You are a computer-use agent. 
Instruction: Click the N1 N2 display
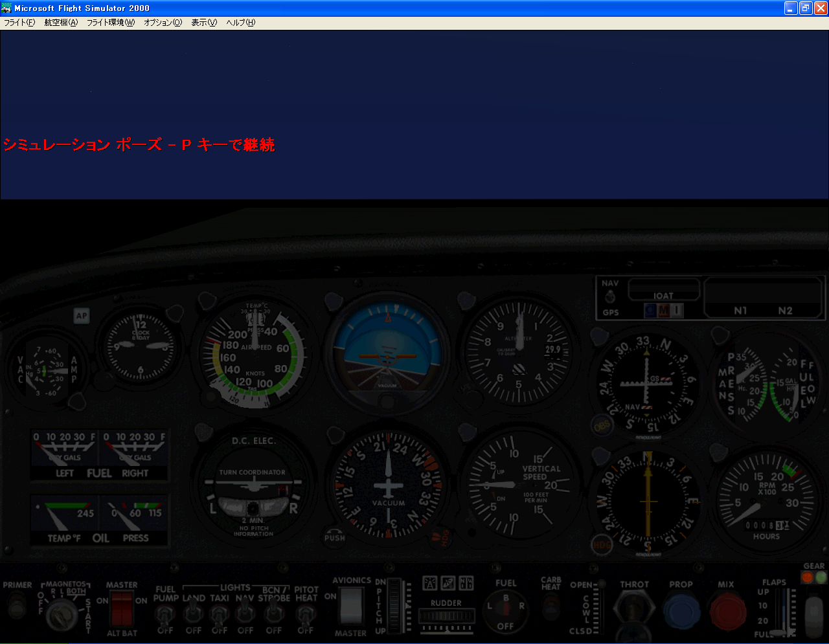(763, 298)
